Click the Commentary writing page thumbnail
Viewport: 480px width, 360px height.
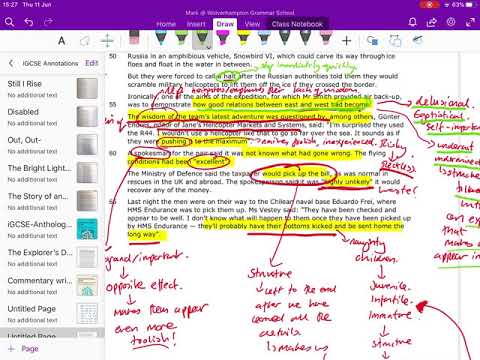point(87,285)
